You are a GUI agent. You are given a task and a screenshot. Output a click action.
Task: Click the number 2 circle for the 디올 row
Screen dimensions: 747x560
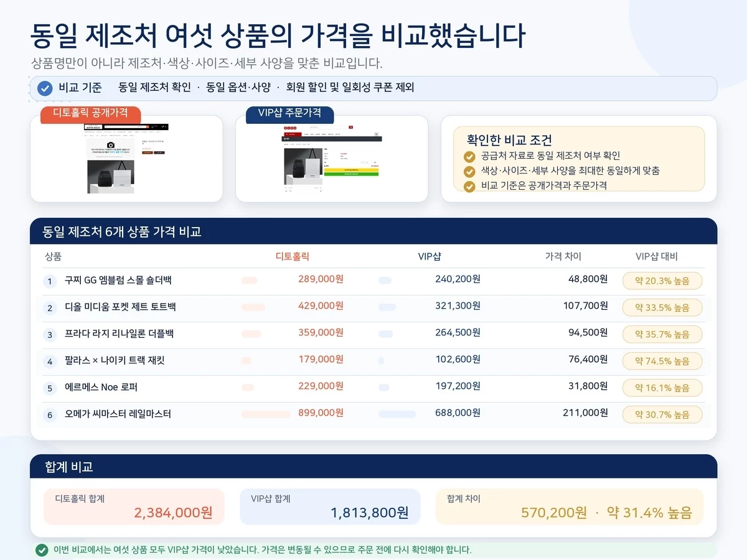50,308
